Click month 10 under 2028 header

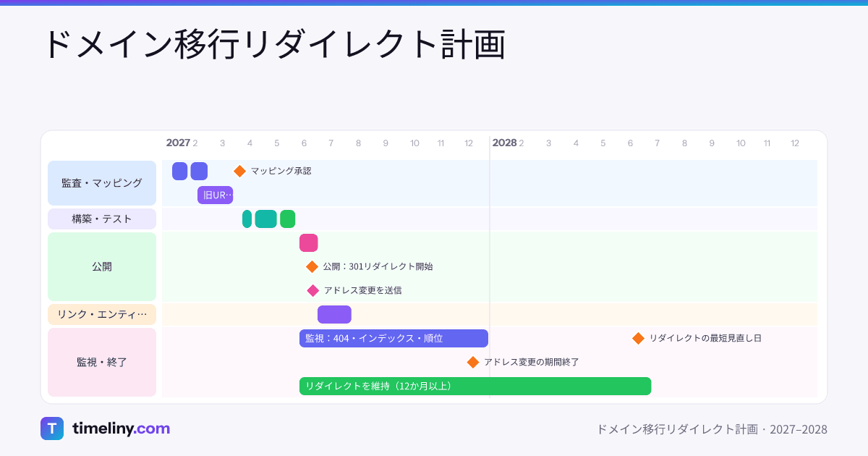[741, 143]
